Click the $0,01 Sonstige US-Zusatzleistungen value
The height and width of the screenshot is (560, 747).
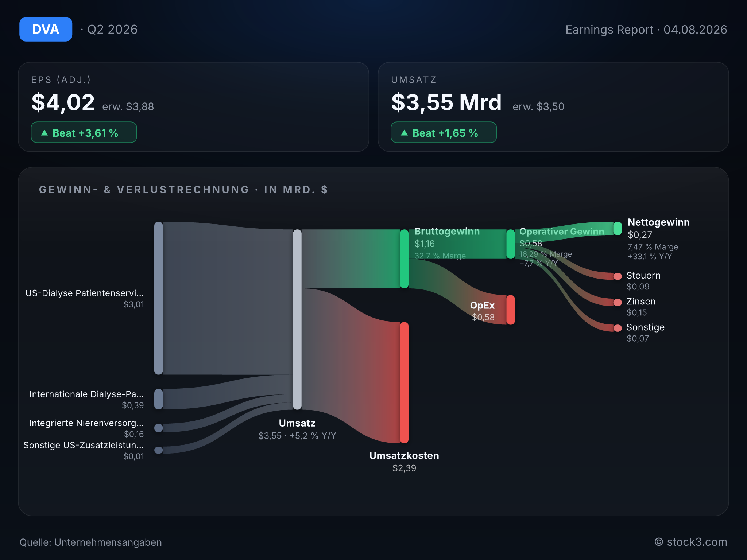pyautogui.click(x=133, y=456)
